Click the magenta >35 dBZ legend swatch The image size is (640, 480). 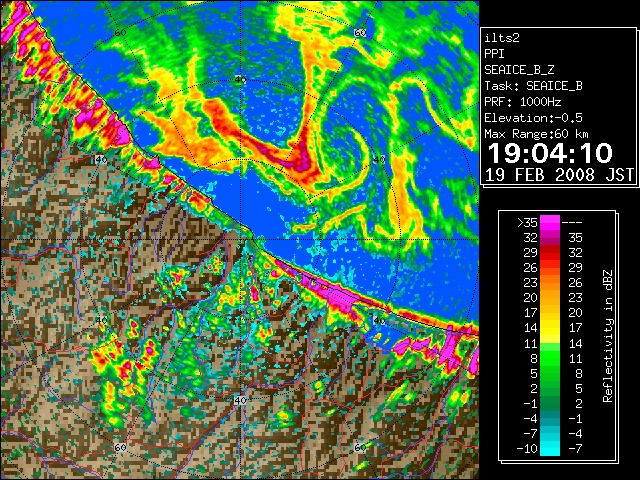click(550, 222)
